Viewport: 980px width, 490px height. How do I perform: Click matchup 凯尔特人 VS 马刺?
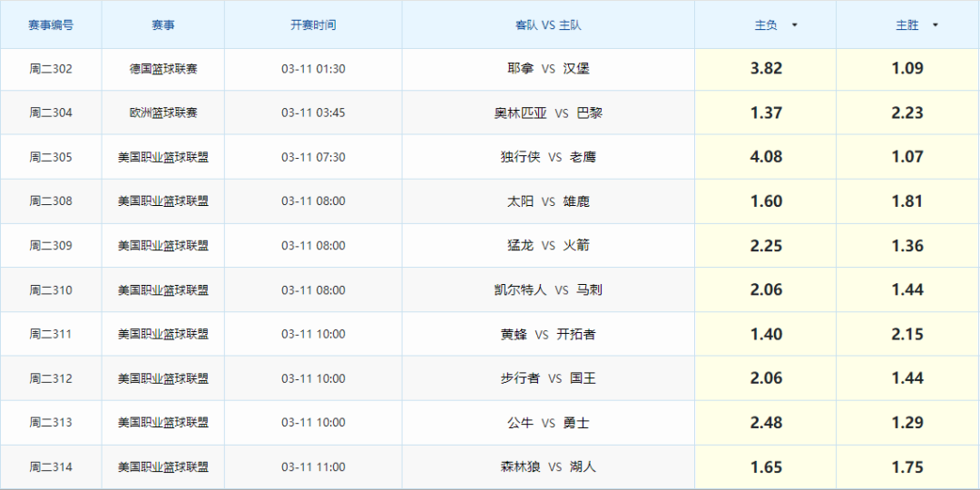548,290
